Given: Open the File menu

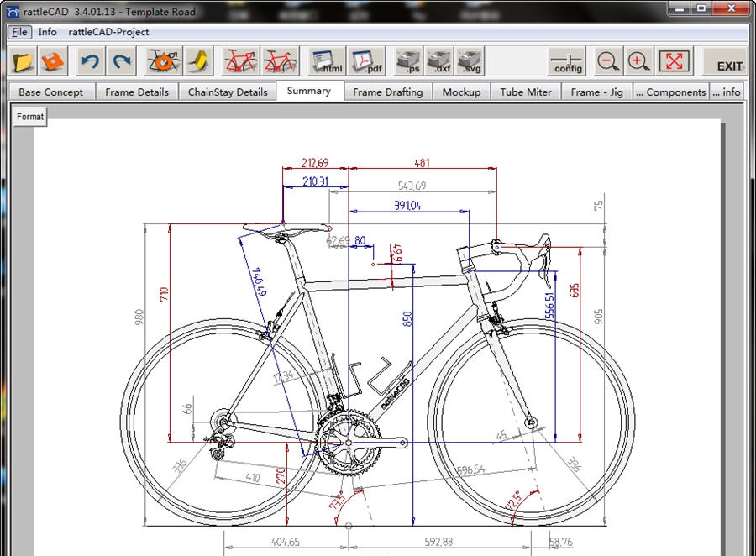Looking at the screenshot, I should 19,32.
